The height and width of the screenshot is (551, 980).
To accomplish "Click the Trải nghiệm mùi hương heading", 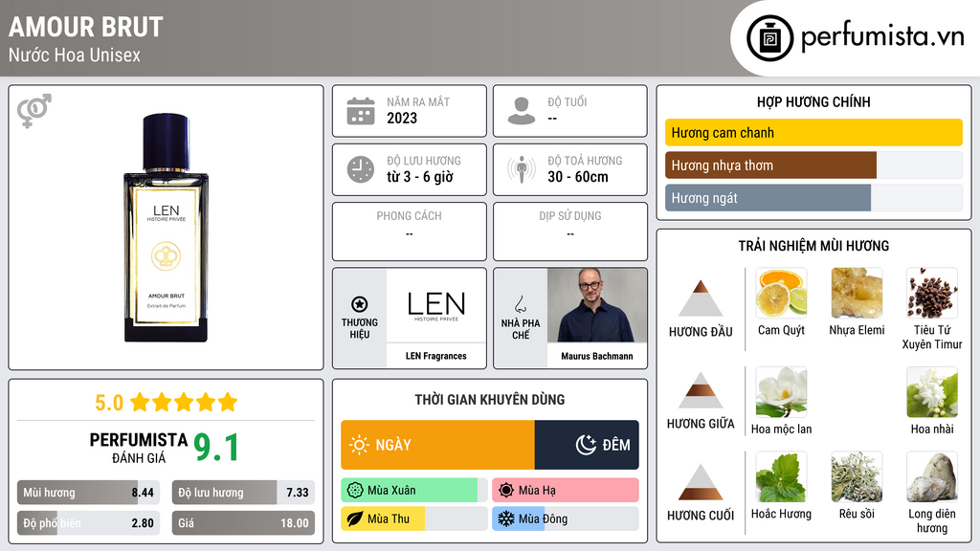I will [813, 246].
